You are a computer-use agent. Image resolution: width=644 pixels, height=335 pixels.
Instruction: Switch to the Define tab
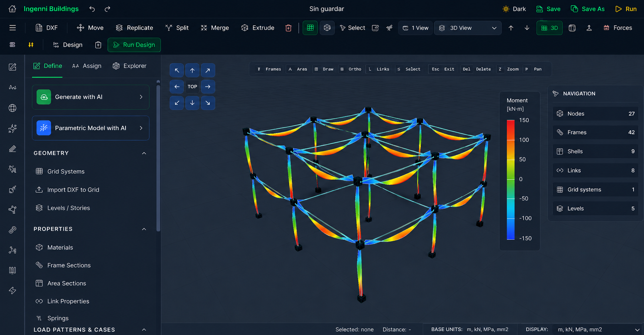tap(47, 66)
